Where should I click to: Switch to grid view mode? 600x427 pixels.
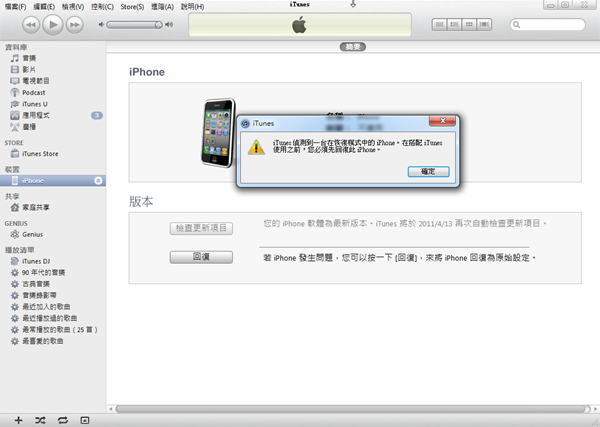click(x=469, y=24)
